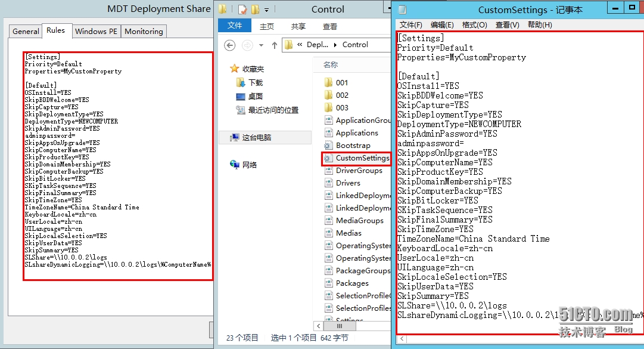Click Explorer scrollbar left arrow
Viewport: 644px width, 349px height.
click(319, 326)
